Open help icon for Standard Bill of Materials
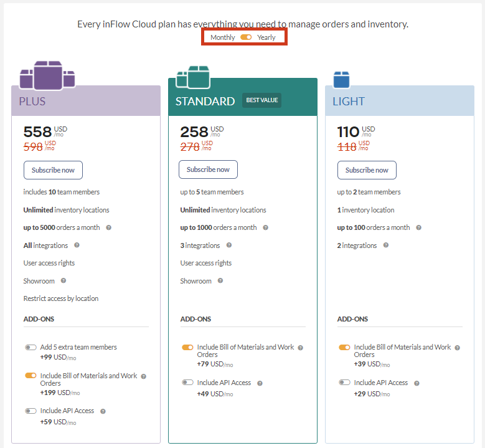This screenshot has width=485, height=448. (x=300, y=348)
